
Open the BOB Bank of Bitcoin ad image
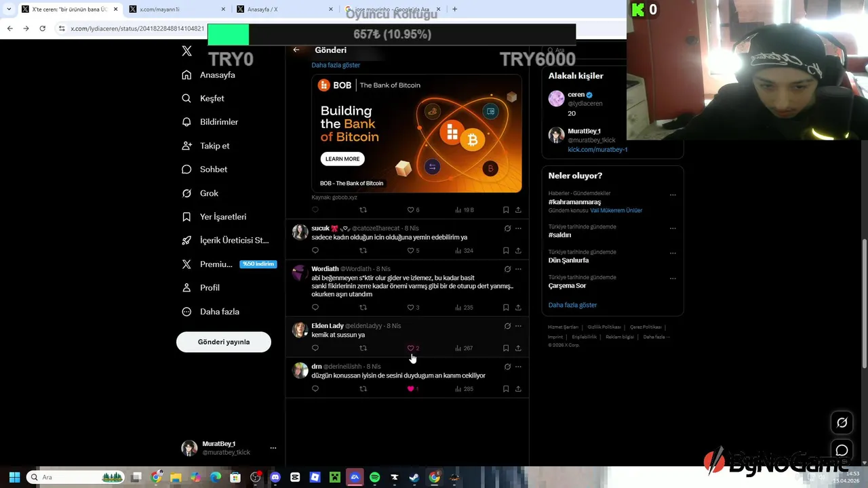[x=416, y=134]
